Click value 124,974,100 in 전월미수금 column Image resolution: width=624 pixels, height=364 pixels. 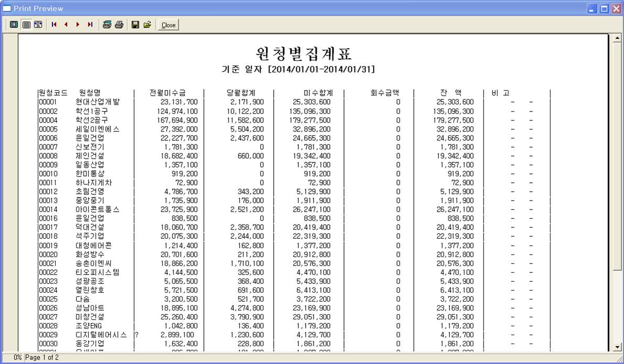[x=177, y=111]
